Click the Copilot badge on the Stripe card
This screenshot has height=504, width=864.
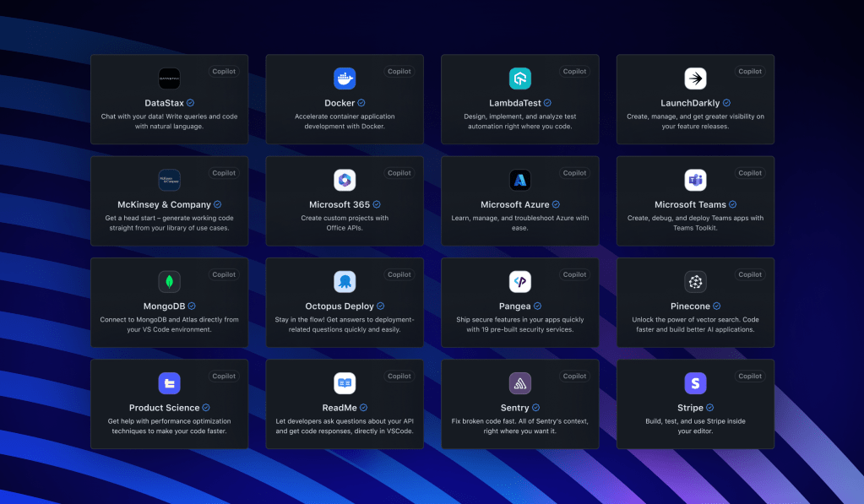click(749, 376)
